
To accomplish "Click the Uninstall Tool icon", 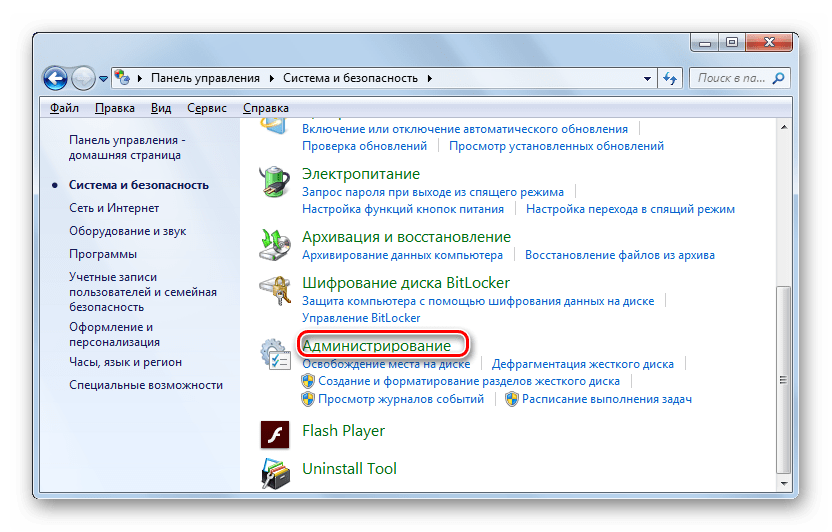I will [x=275, y=473].
